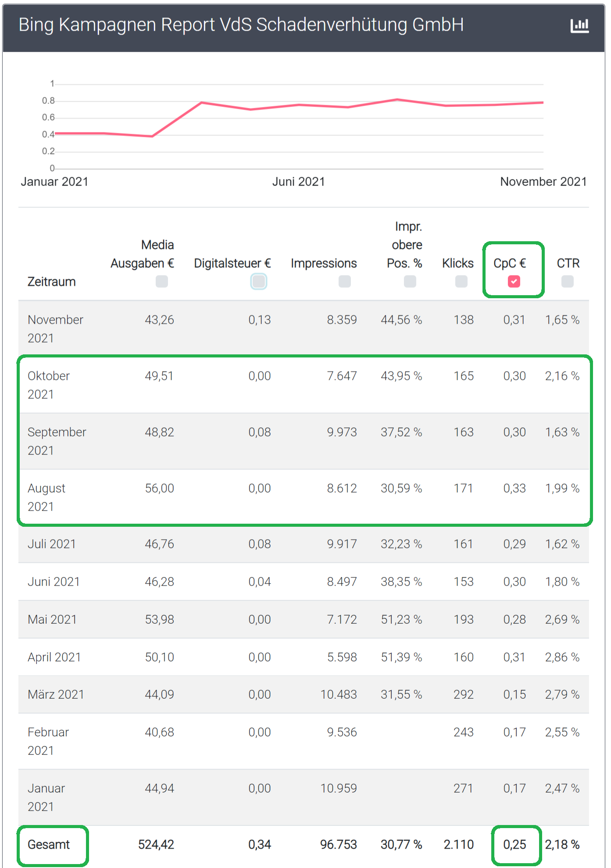This screenshot has height=868, width=611.
Task: Click the CpC € header label
Action: tap(510, 263)
